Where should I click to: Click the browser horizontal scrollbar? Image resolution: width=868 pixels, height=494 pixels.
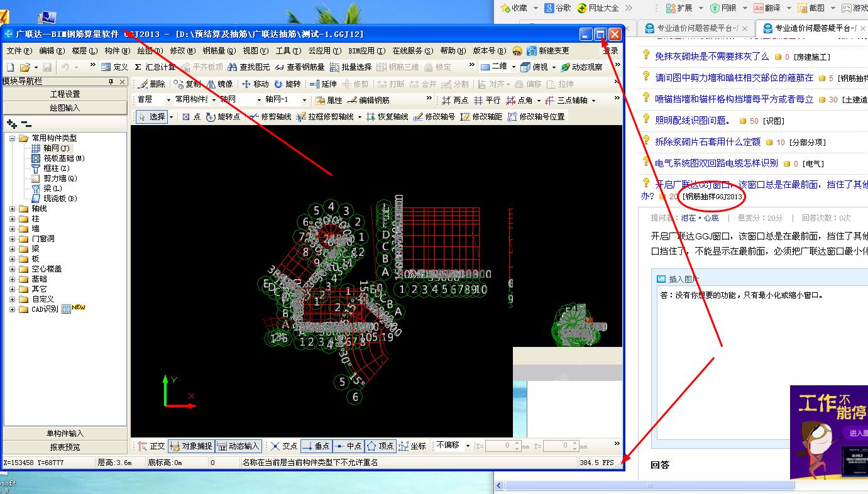649,486
